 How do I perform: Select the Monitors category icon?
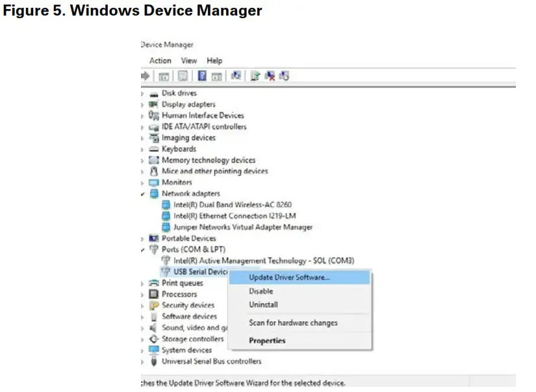tap(154, 182)
